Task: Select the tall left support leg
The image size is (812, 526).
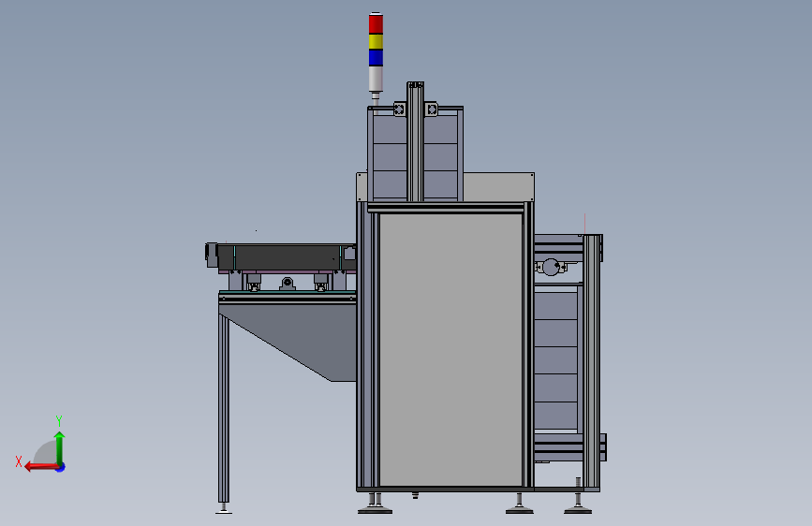Action: click(x=224, y=409)
